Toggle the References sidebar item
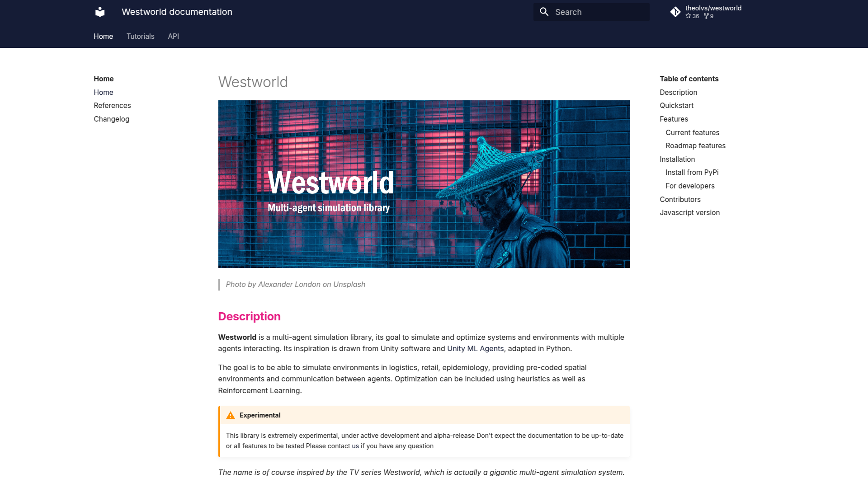Viewport: 868px width, 488px height. click(113, 106)
